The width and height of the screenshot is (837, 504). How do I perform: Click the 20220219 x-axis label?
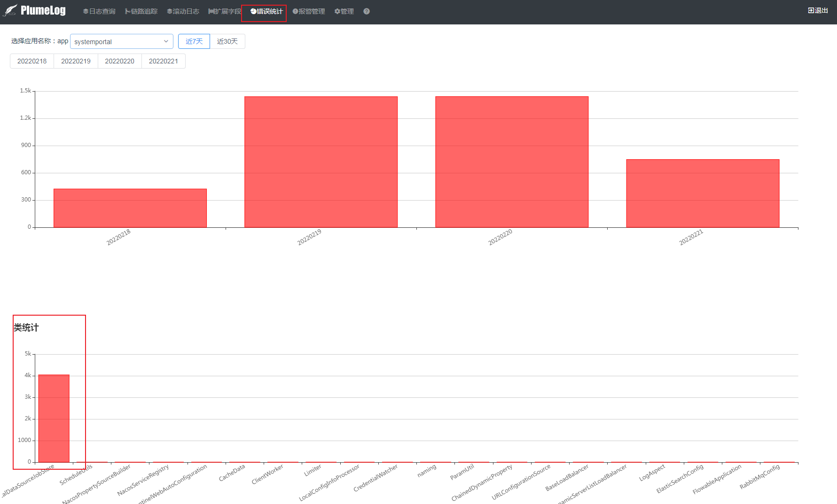(x=309, y=237)
